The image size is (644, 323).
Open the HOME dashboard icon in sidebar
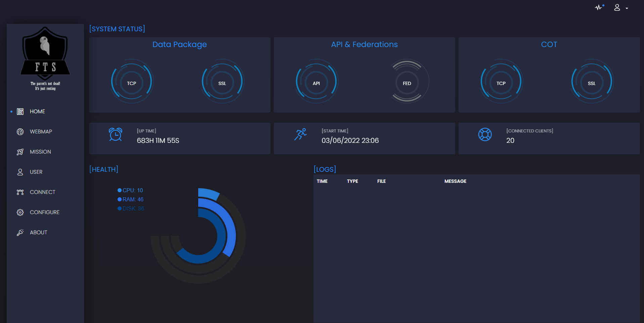tap(20, 112)
